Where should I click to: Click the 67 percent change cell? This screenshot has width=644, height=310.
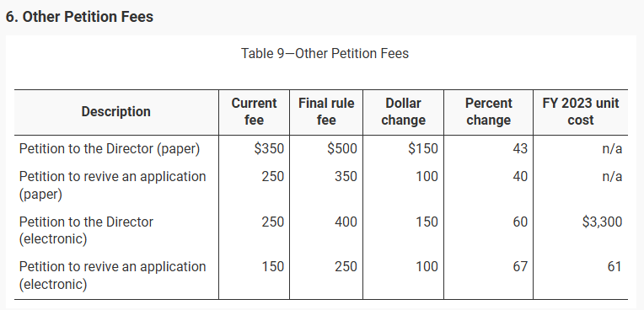point(519,267)
